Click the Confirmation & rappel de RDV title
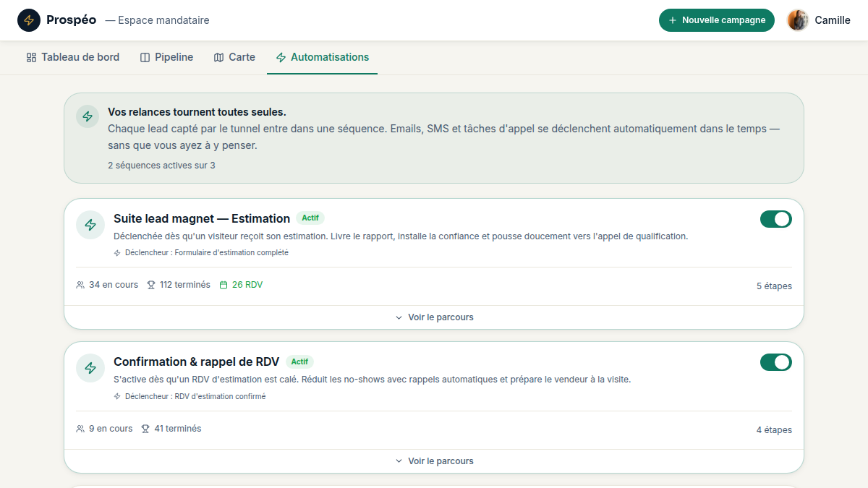The image size is (868, 488). 197,361
